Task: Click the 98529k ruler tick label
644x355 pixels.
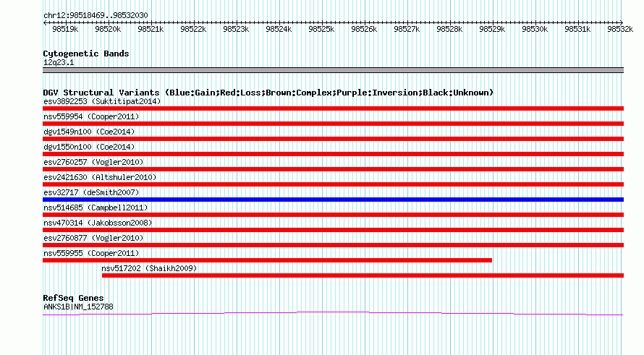Action: [493, 29]
